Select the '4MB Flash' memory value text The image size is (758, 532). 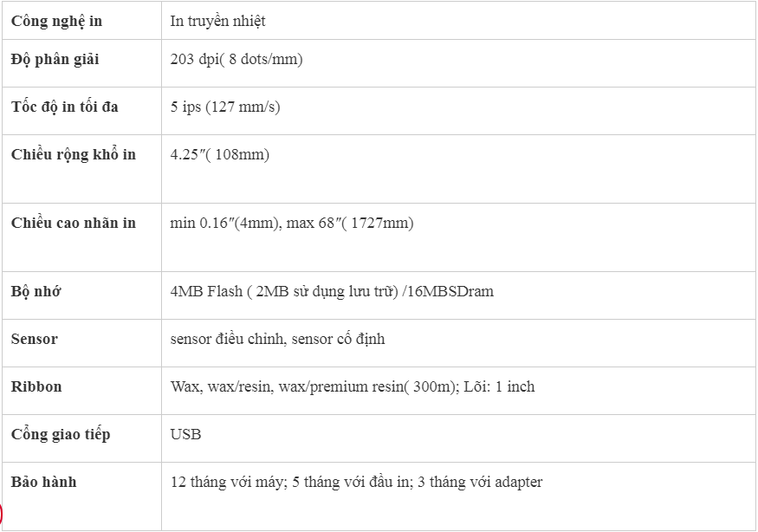click(206, 292)
